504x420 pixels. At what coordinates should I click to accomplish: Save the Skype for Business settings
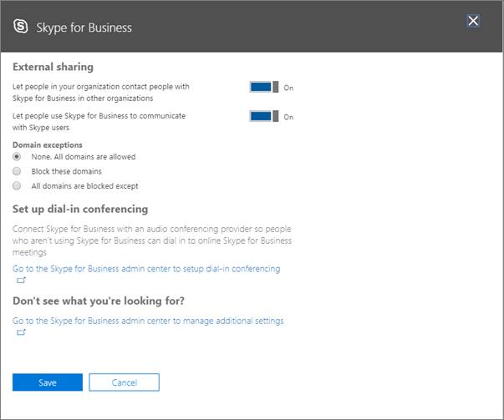48,382
